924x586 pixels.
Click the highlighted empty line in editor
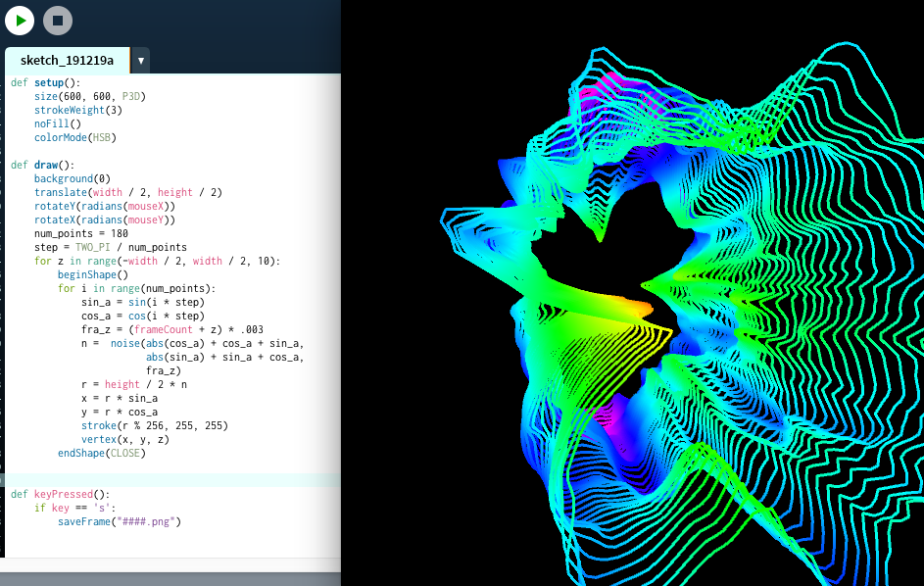[x=171, y=480]
